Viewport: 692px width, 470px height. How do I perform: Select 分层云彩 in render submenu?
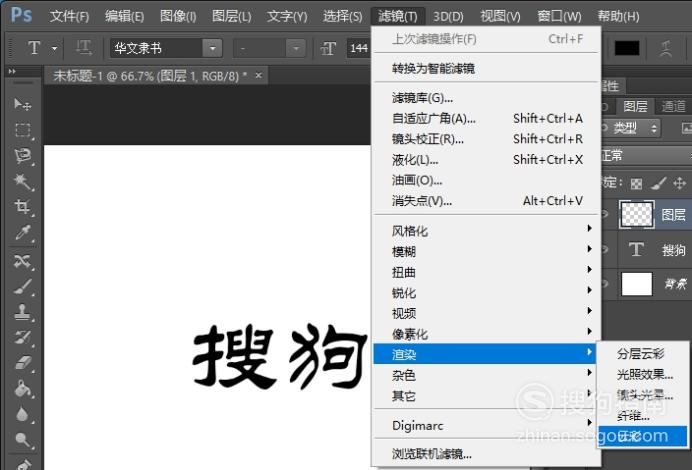[642, 353]
